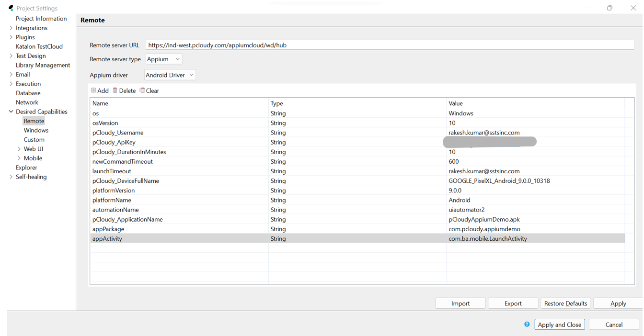This screenshot has height=336, width=644.
Task: Expand the Mobile capabilities
Action: (x=19, y=158)
